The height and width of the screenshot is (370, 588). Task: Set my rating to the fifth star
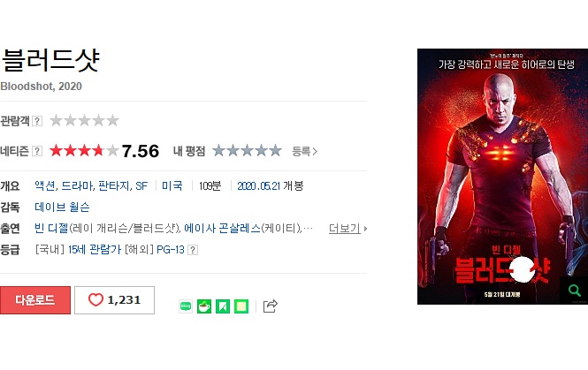pos(276,150)
